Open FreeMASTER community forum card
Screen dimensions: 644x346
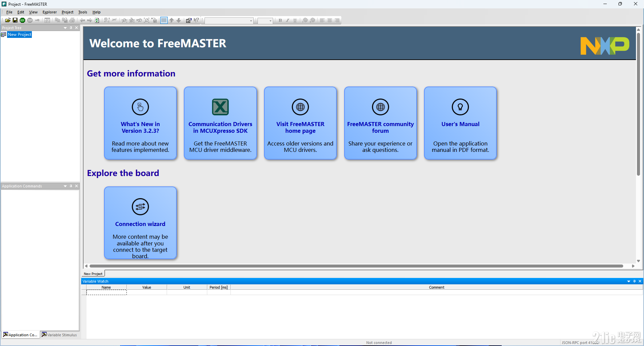point(380,123)
